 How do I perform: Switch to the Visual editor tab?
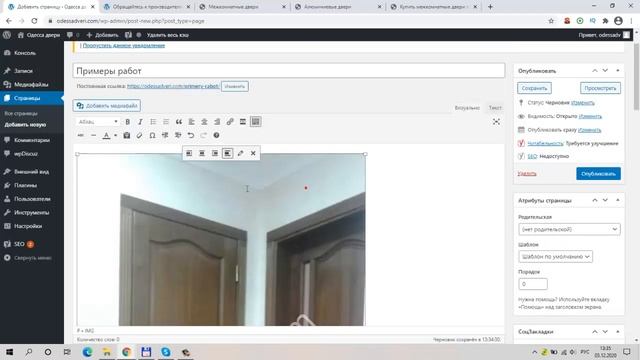coord(467,108)
